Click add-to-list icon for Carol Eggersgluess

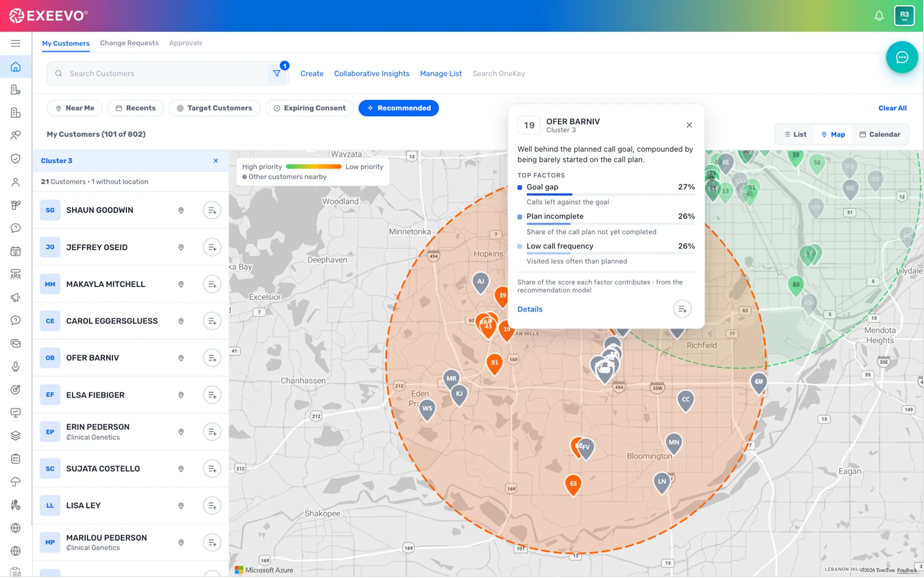coord(212,321)
